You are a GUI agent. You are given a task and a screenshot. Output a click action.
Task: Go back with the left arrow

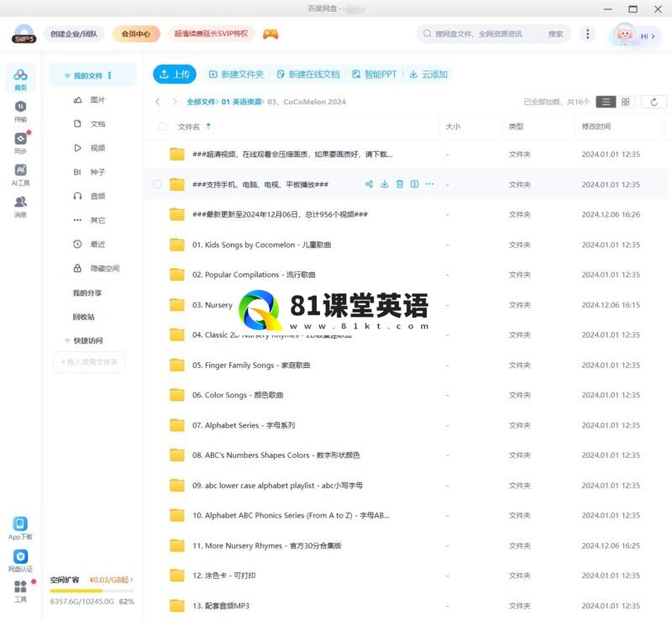[158, 102]
